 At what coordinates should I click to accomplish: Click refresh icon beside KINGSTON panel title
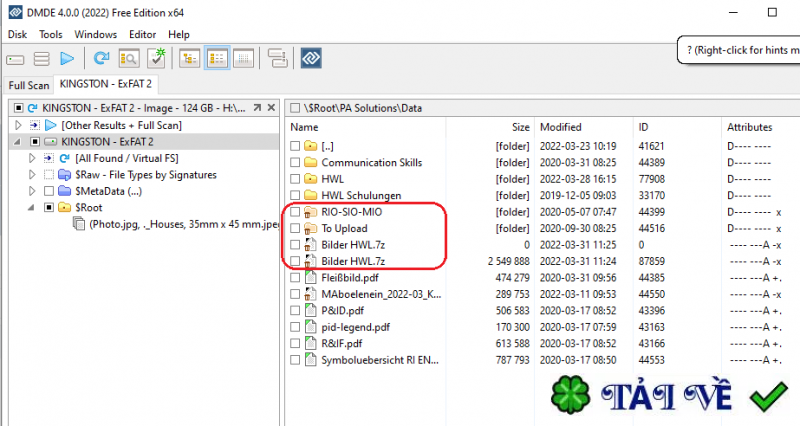click(33, 108)
